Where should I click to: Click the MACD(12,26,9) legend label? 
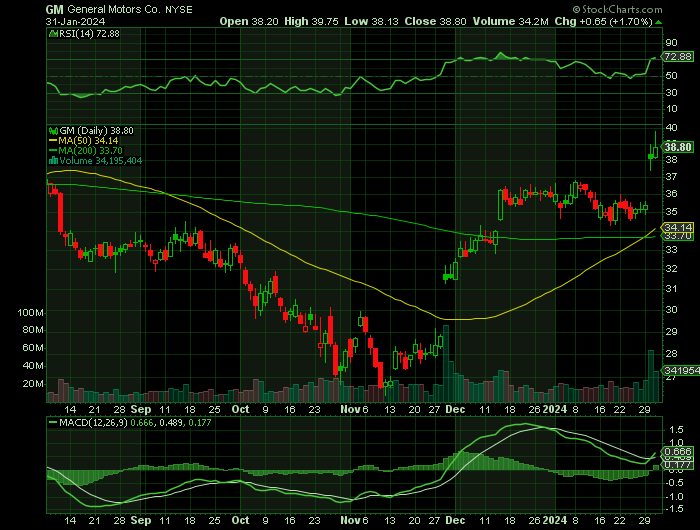coord(93,422)
